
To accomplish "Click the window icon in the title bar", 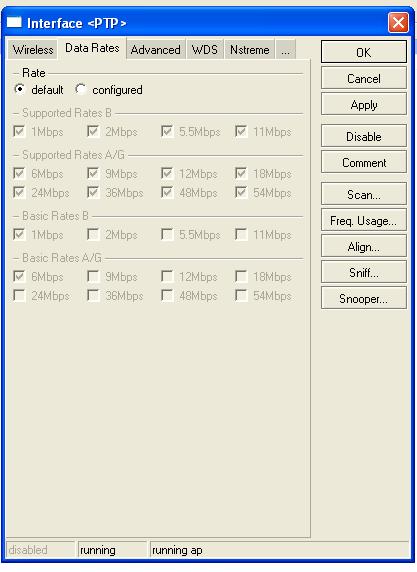I will click(14, 22).
